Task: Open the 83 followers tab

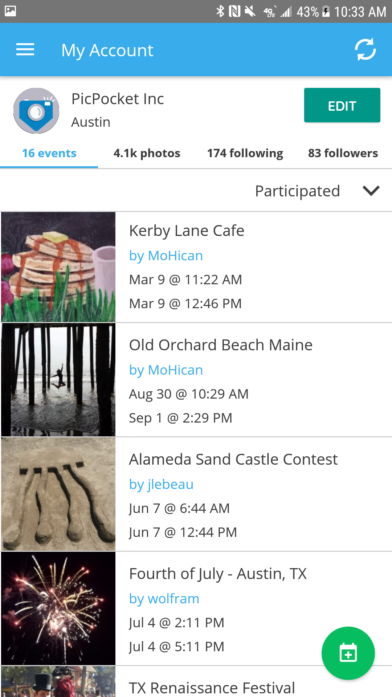Action: pos(343,153)
